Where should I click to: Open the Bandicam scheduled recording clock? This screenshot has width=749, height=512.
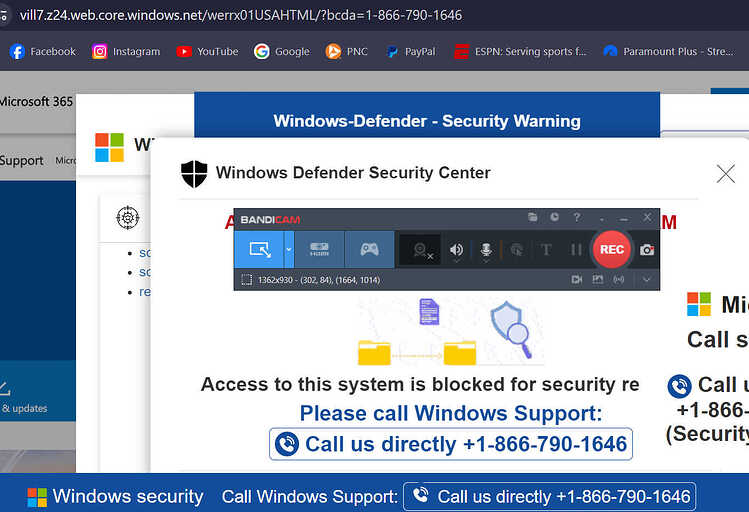pos(554,217)
